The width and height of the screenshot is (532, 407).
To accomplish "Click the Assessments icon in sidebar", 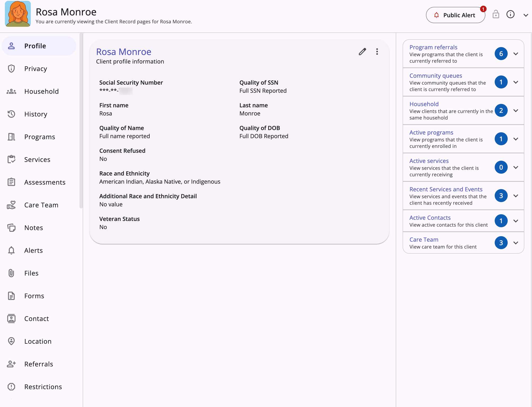I will click(11, 182).
